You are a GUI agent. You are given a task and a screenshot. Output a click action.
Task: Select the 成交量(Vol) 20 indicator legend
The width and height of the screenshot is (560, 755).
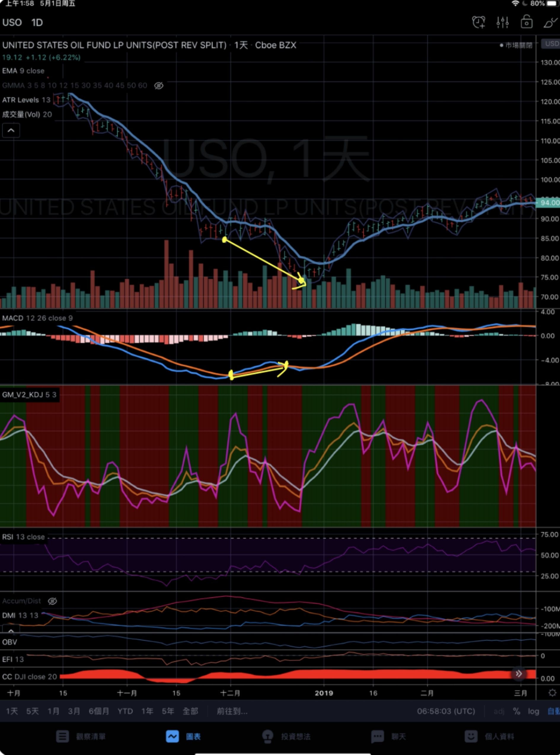coord(27,114)
